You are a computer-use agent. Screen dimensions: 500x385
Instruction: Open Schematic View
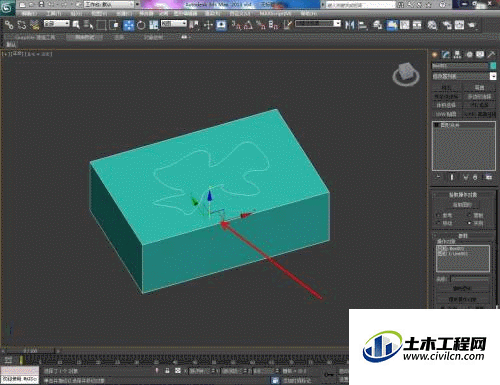pyautogui.click(x=417, y=25)
